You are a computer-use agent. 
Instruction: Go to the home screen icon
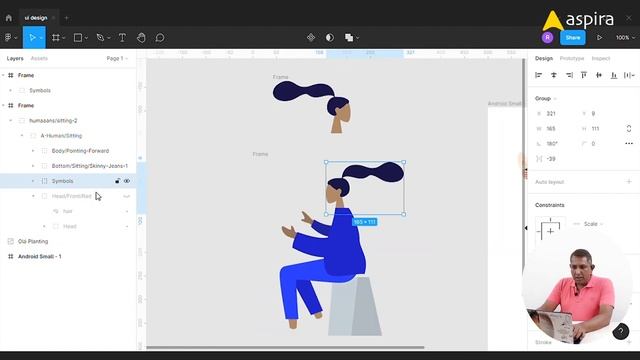pyautogui.click(x=9, y=18)
